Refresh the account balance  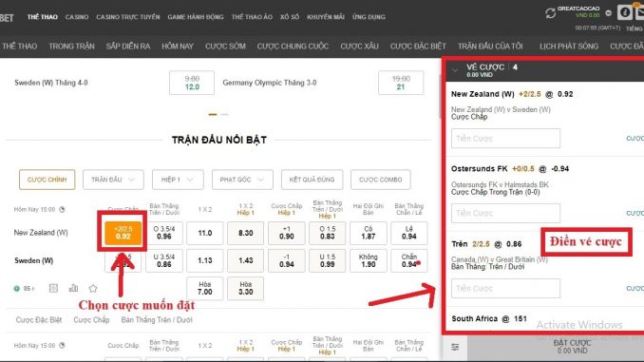pyautogui.click(x=550, y=13)
